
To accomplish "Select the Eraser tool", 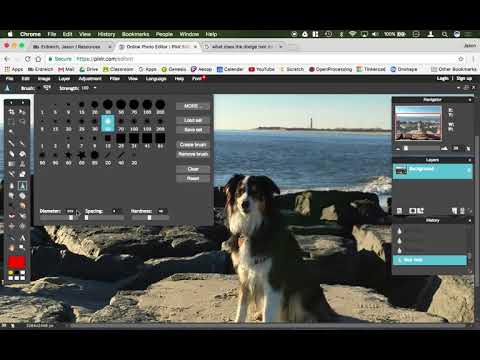I will pos(11,154).
